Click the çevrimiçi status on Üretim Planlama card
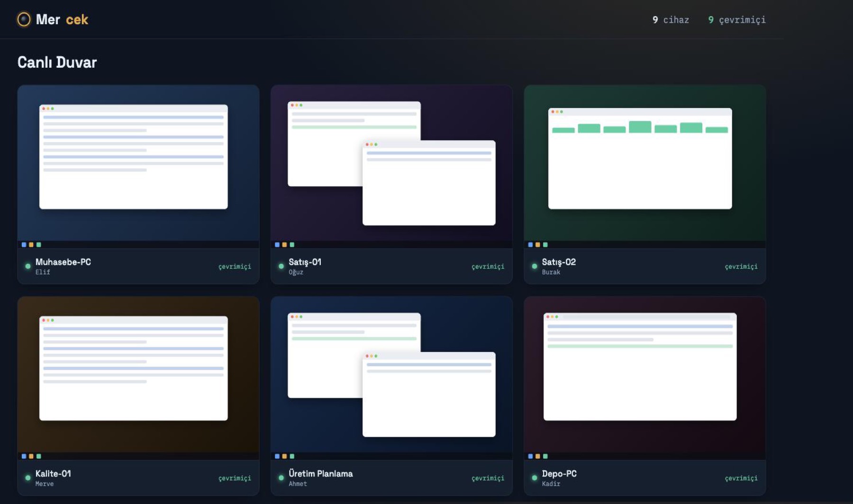This screenshot has height=504, width=853. tap(488, 478)
